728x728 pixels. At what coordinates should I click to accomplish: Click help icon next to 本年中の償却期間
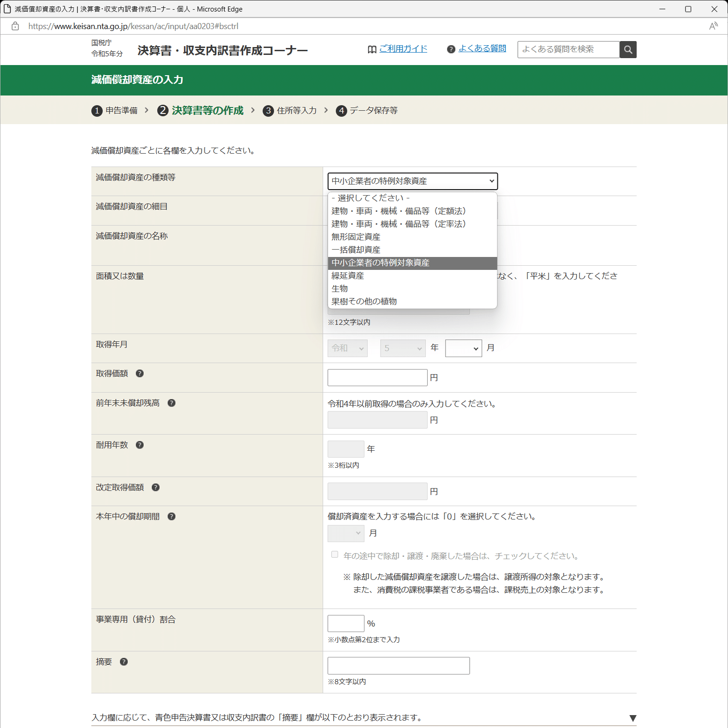172,517
